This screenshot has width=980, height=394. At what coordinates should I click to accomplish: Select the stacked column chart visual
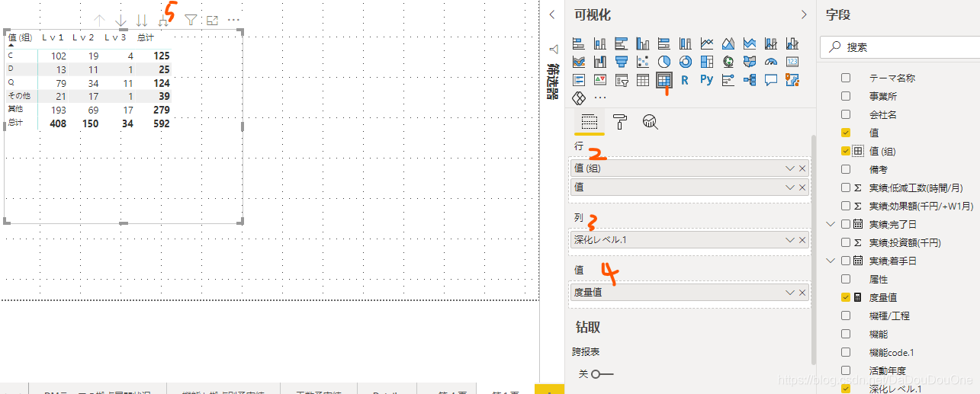[599, 43]
